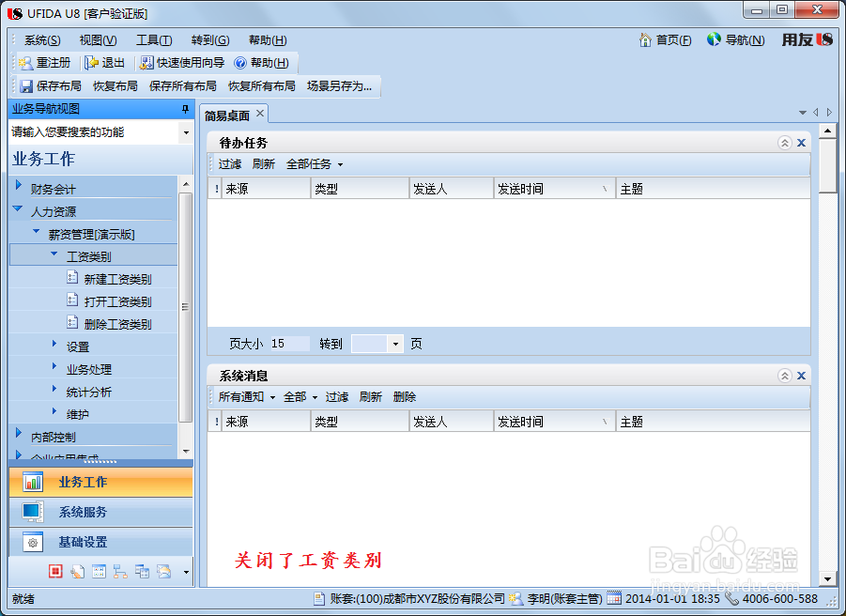The width and height of the screenshot is (846, 616).
Task: Open the 转到 page combo box
Action: pyautogui.click(x=395, y=344)
